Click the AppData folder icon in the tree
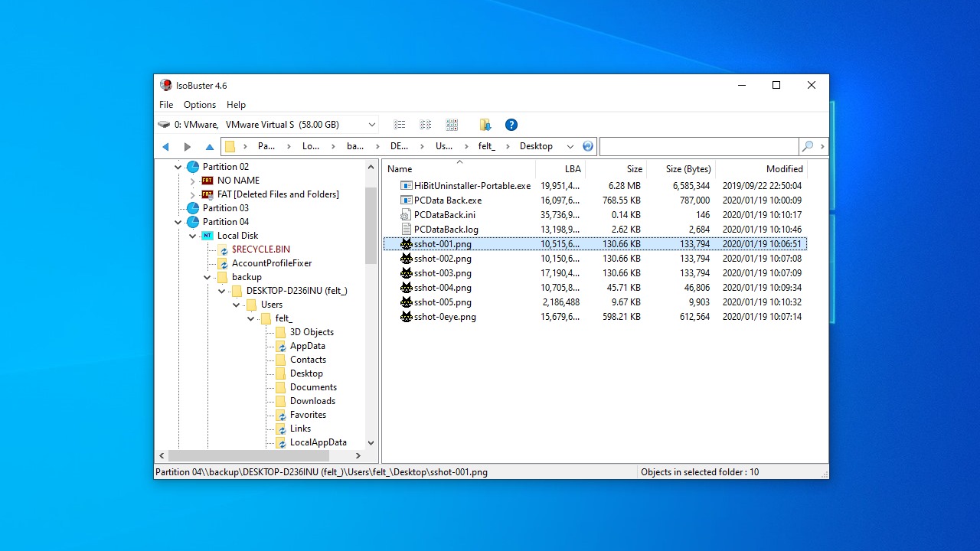This screenshot has width=980, height=551. click(x=280, y=346)
